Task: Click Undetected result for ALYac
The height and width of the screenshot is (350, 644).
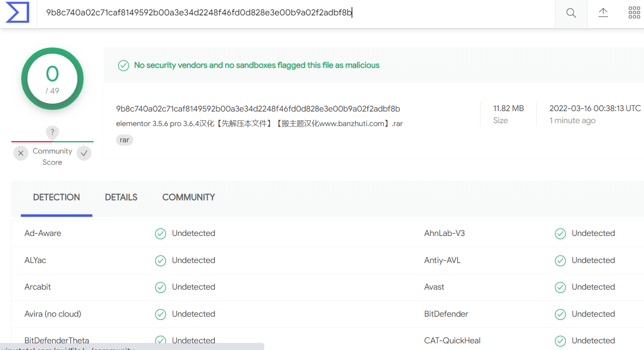Action: (x=193, y=261)
